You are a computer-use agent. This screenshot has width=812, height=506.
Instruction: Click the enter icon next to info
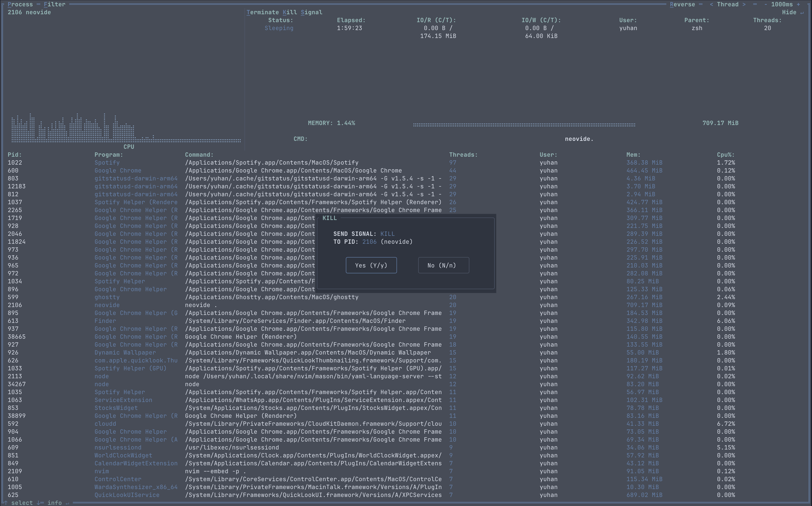(67, 503)
